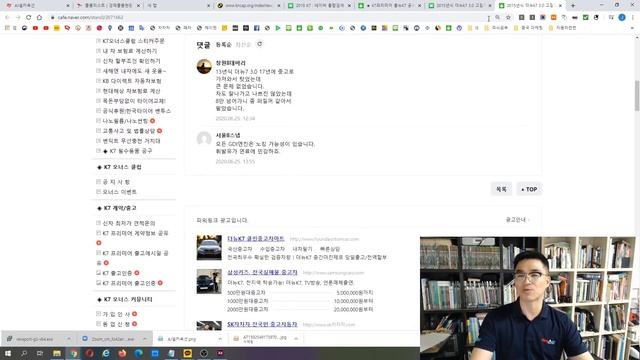640x360 pixels.
Task: Open the 삼성카즈 ad thumbnail
Action: tap(209, 281)
